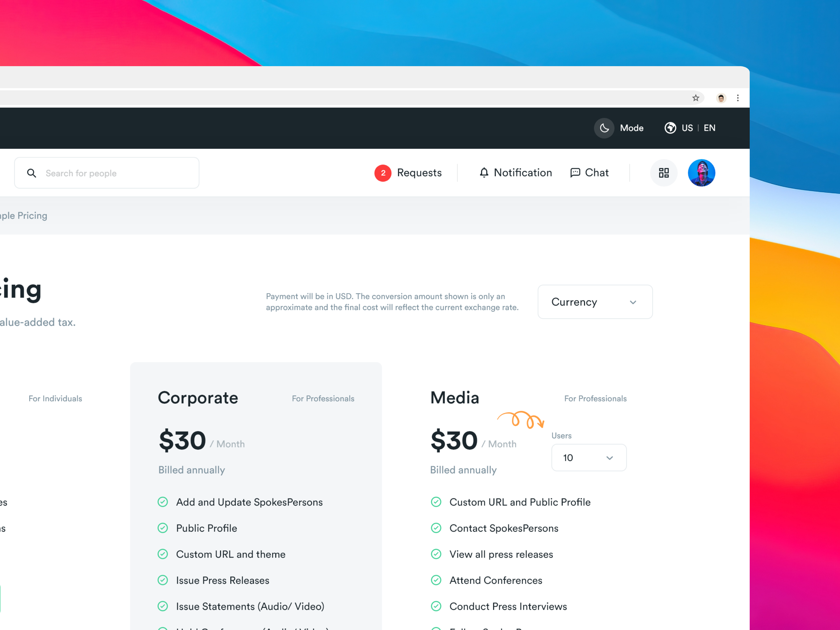
Task: Click Corporate's 'Billed annually' text
Action: coord(191,470)
